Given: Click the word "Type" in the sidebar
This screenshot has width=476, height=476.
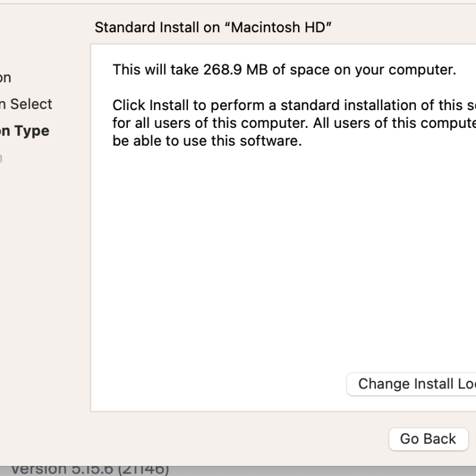Looking at the screenshot, I should point(32,131).
